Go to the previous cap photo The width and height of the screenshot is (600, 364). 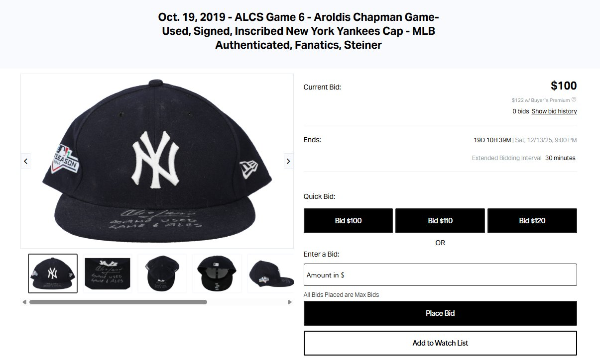26,161
